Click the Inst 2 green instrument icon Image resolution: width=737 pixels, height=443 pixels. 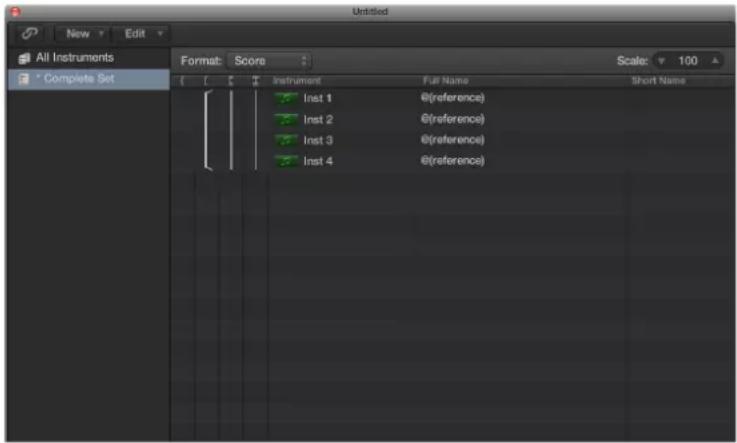286,119
